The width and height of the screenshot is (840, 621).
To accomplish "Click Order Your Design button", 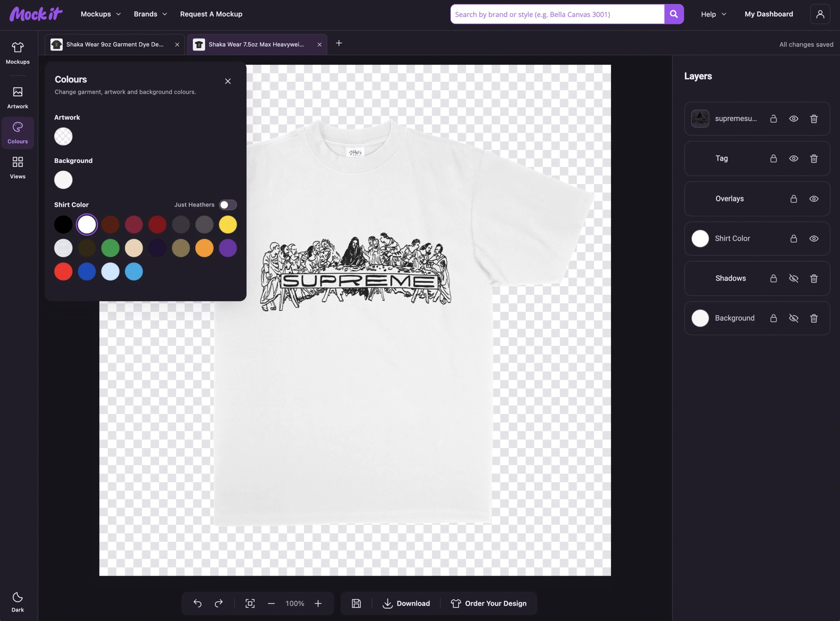I will click(x=489, y=603).
